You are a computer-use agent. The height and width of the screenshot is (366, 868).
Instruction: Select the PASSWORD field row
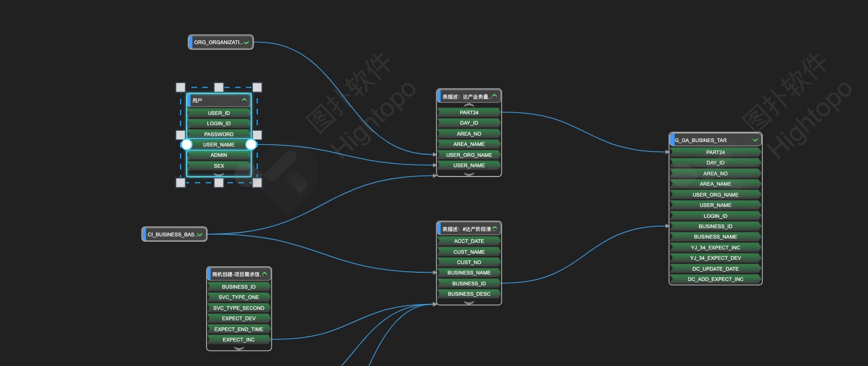[219, 134]
